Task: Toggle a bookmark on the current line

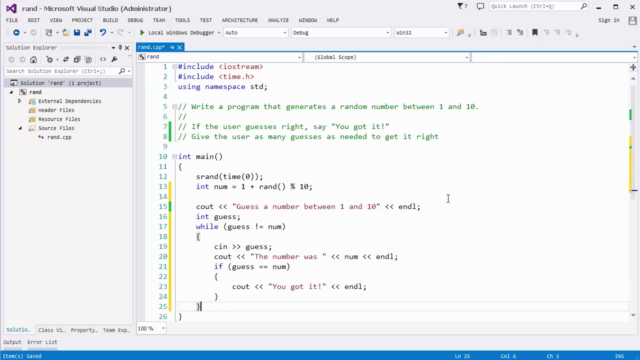Action: [535, 33]
